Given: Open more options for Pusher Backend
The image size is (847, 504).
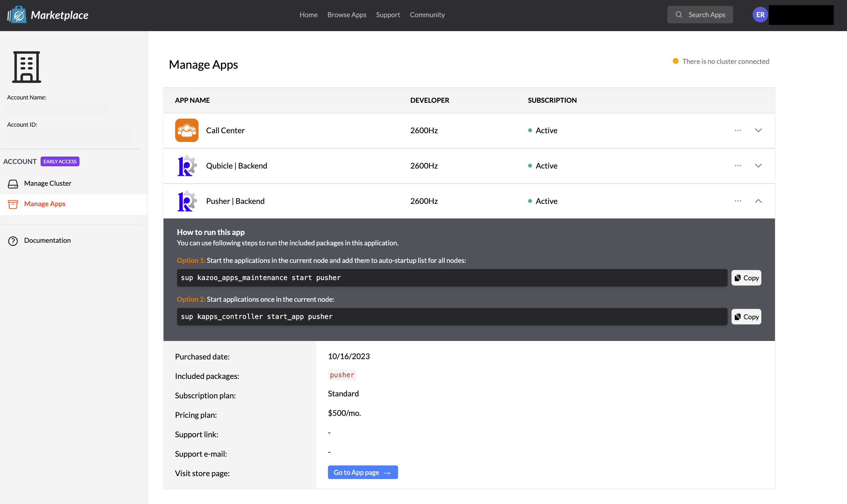Looking at the screenshot, I should click(x=738, y=201).
